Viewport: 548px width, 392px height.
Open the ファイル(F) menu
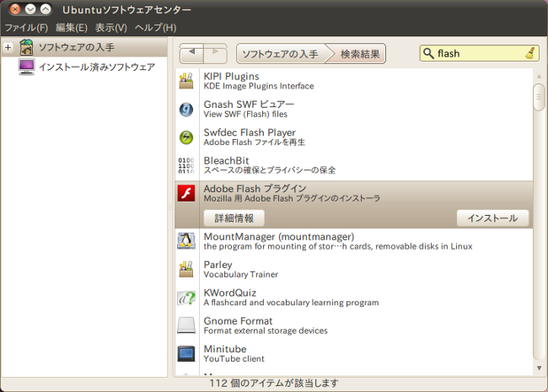pyautogui.click(x=25, y=28)
